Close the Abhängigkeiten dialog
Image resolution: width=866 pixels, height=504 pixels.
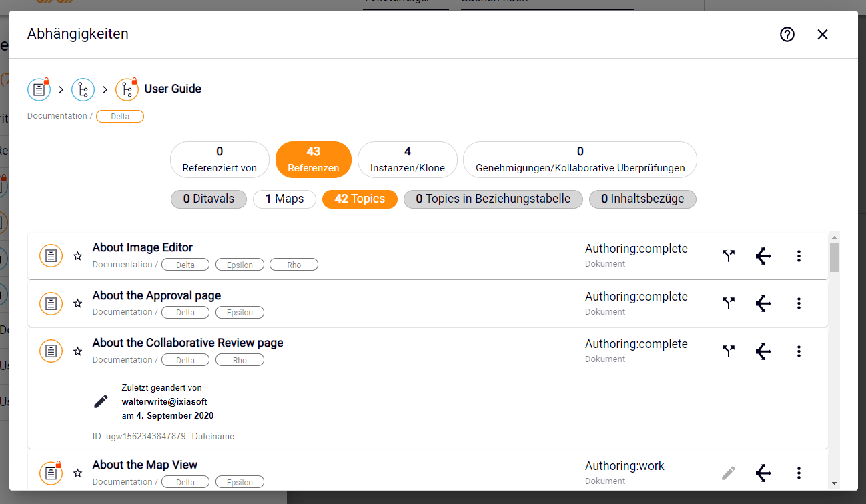pos(823,35)
